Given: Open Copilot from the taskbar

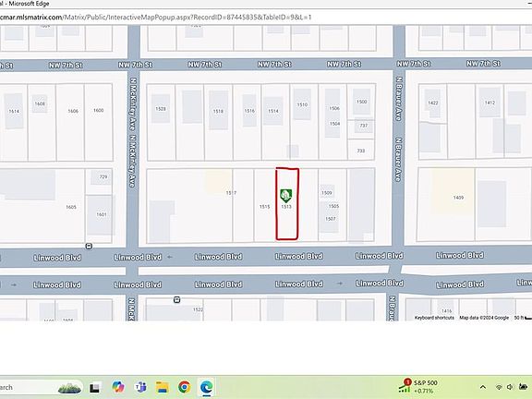Looking at the screenshot, I should click(117, 387).
